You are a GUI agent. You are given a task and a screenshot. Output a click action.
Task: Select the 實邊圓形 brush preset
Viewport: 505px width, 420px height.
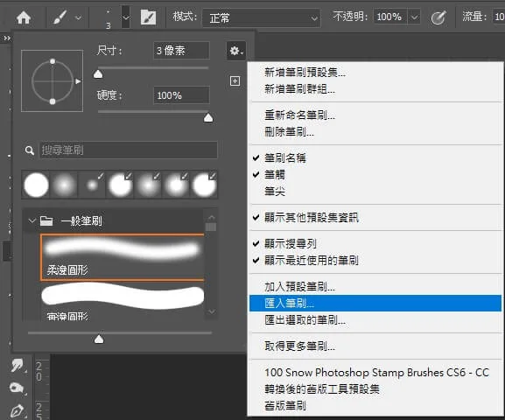point(122,302)
